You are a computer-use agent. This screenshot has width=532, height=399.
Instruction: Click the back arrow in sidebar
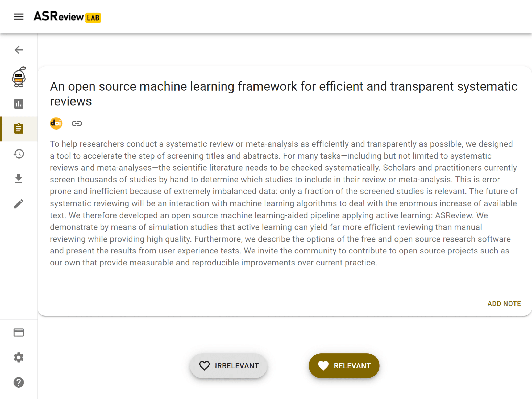point(19,50)
